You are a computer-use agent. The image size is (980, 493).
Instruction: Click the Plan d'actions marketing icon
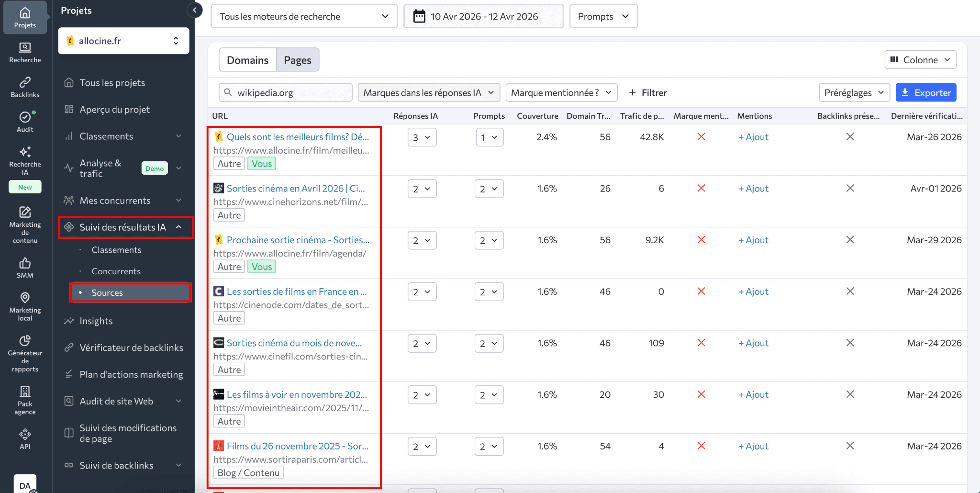pos(69,374)
